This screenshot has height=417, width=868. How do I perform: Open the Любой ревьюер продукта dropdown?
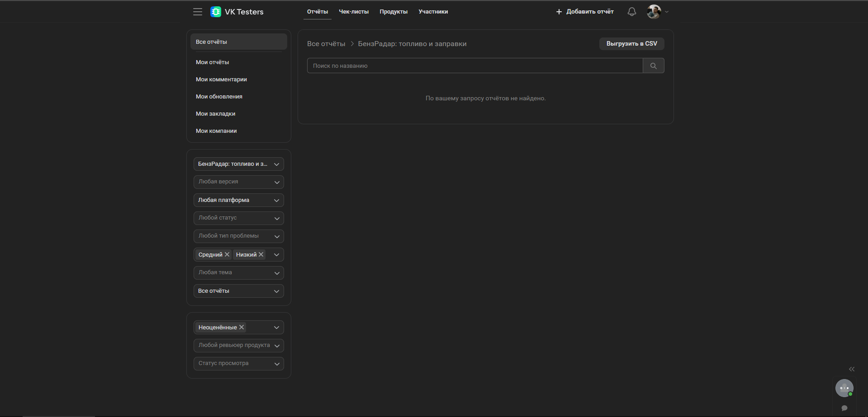pos(239,346)
